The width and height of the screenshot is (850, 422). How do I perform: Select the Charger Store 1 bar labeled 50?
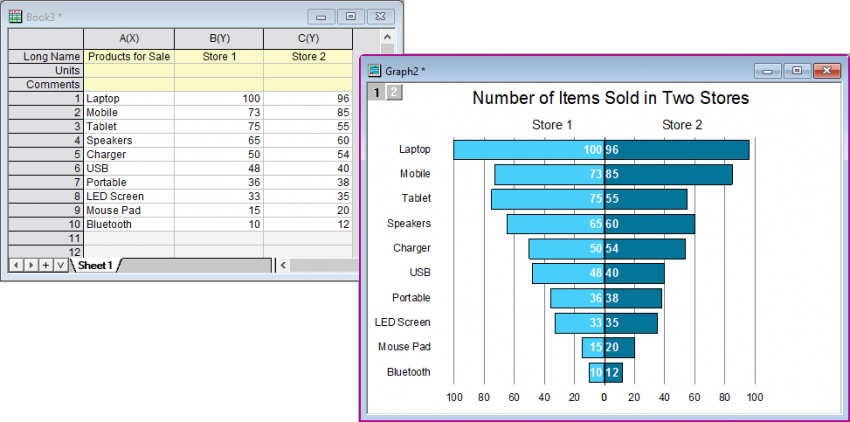tap(566, 249)
